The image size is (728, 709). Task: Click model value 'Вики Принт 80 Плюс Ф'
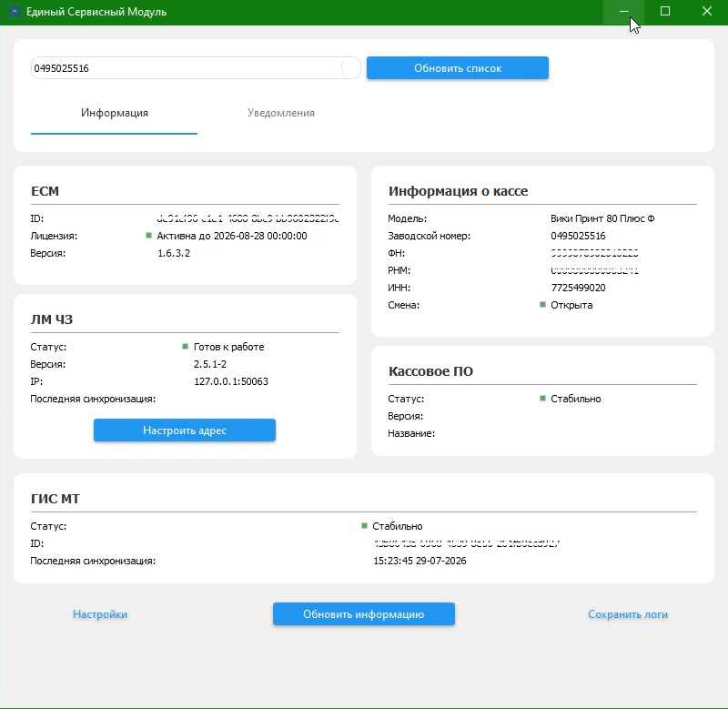602,218
